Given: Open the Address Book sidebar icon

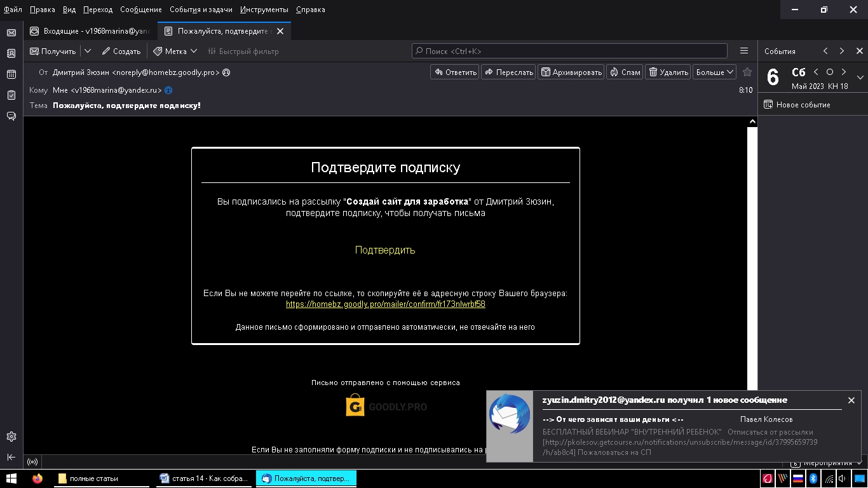Looking at the screenshot, I should click(x=11, y=53).
